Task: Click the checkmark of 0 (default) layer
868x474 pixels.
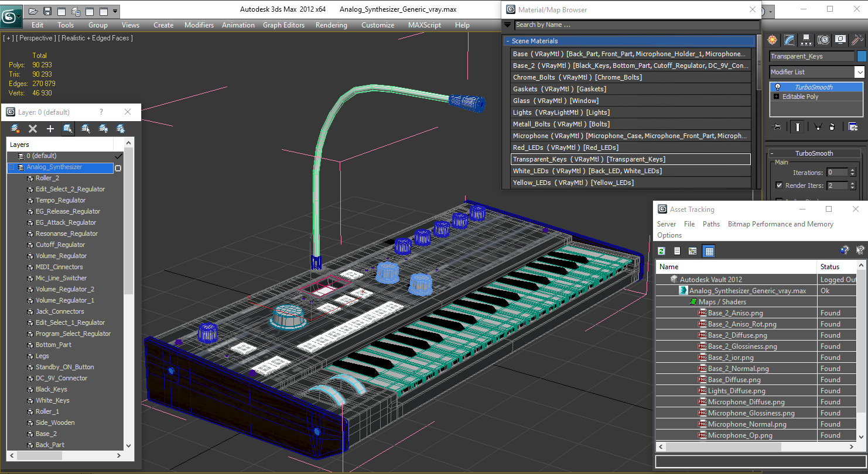Action: click(118, 156)
